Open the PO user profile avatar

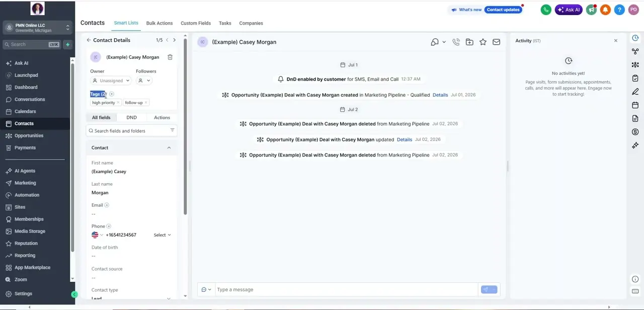(x=633, y=10)
